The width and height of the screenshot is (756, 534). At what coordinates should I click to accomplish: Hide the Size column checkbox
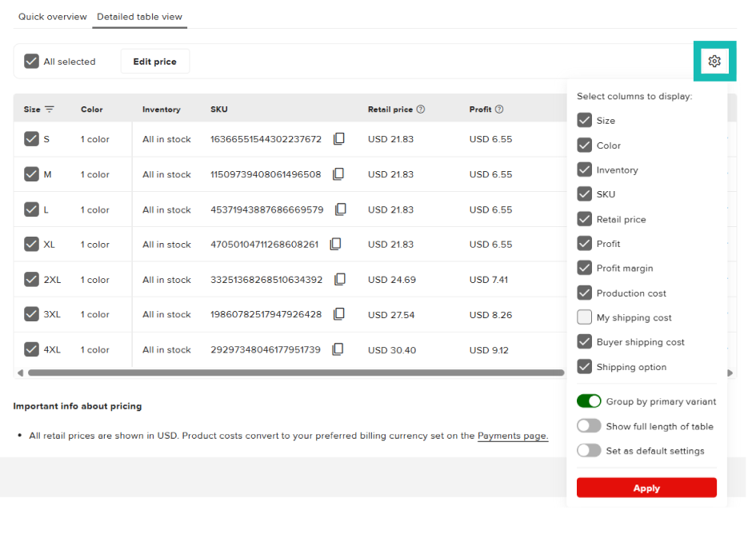tap(584, 121)
